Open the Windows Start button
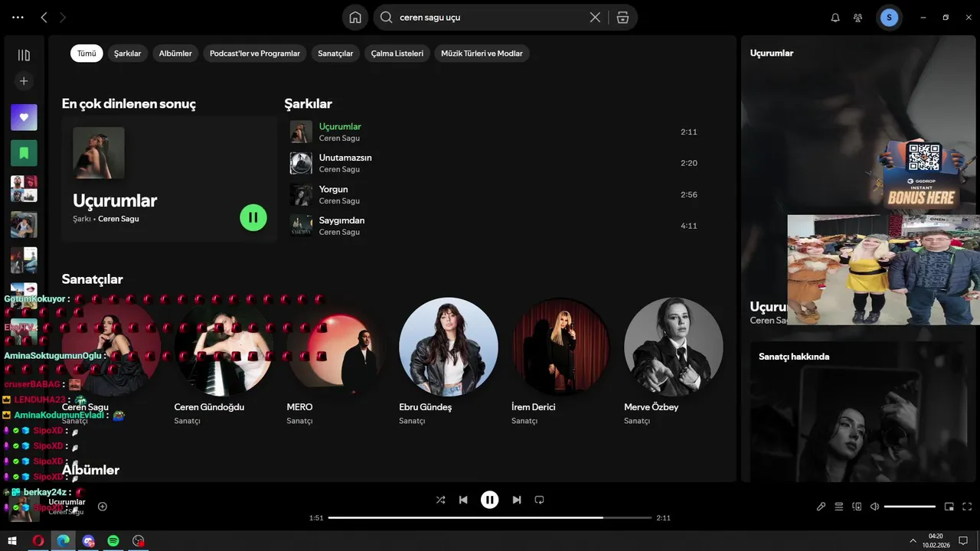 (x=12, y=541)
